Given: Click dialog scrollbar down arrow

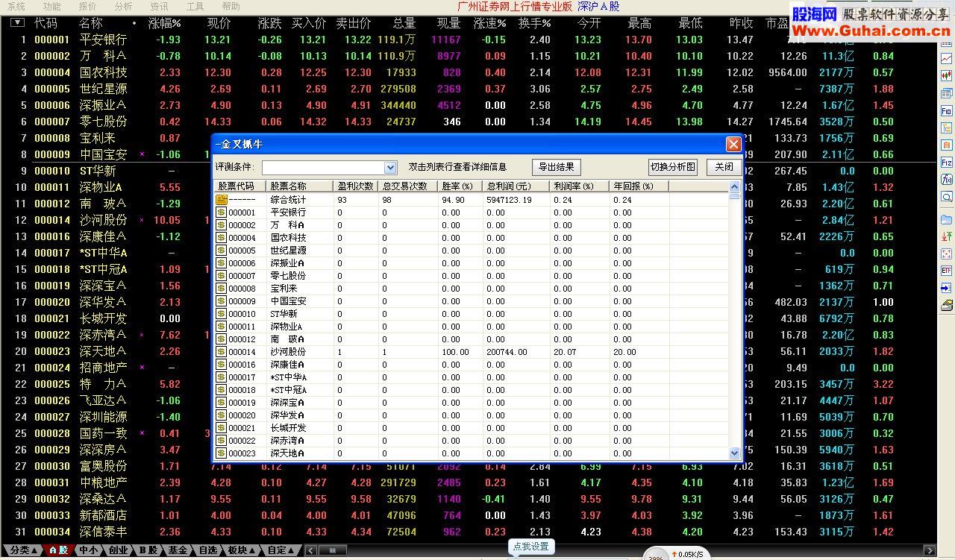Looking at the screenshot, I should [734, 453].
